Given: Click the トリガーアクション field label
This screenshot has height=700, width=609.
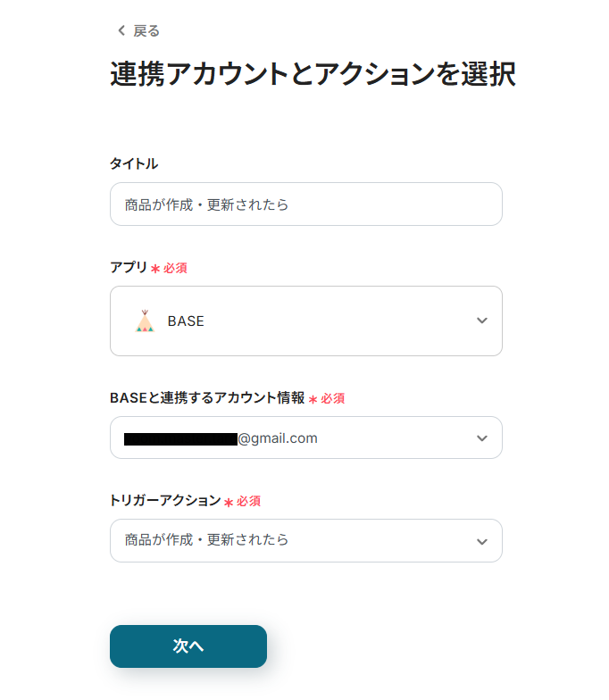Looking at the screenshot, I should pyautogui.click(x=165, y=501).
